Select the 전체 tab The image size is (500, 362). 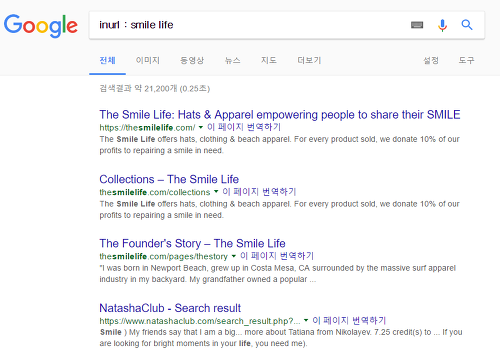pyautogui.click(x=107, y=60)
